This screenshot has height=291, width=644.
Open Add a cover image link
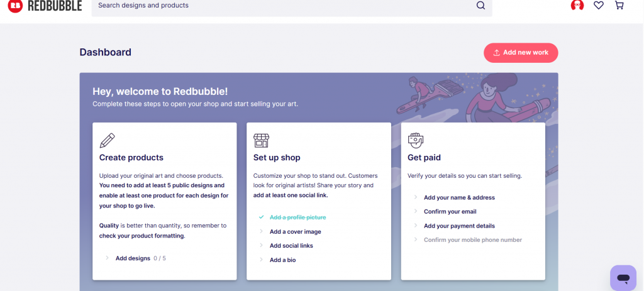(296, 231)
